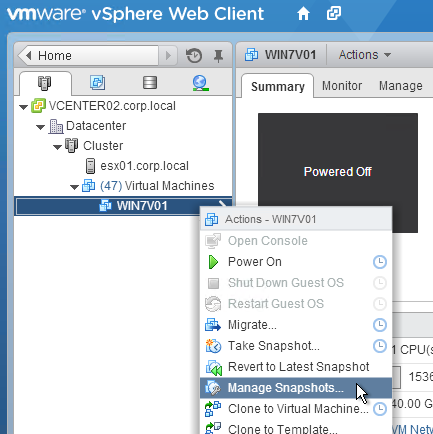Viewport: 433px width, 434px height.
Task: Open the Manage tab
Action: (x=401, y=86)
